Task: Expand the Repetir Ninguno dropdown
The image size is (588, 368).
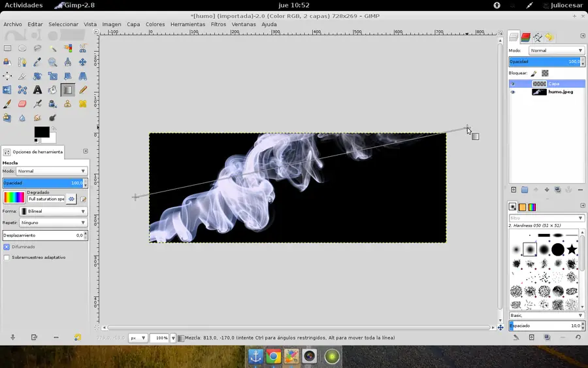Action: (x=52, y=223)
